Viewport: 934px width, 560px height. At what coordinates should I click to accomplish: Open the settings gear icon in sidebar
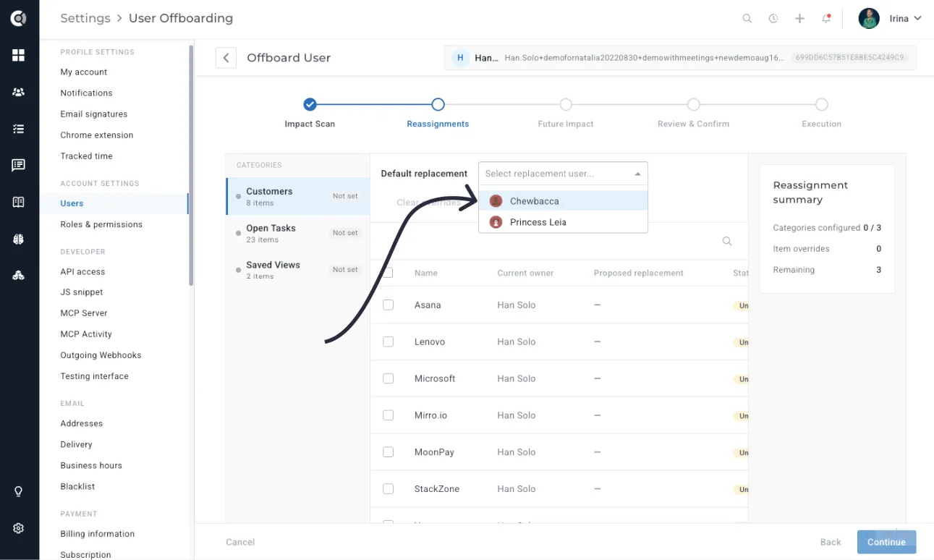tap(19, 528)
